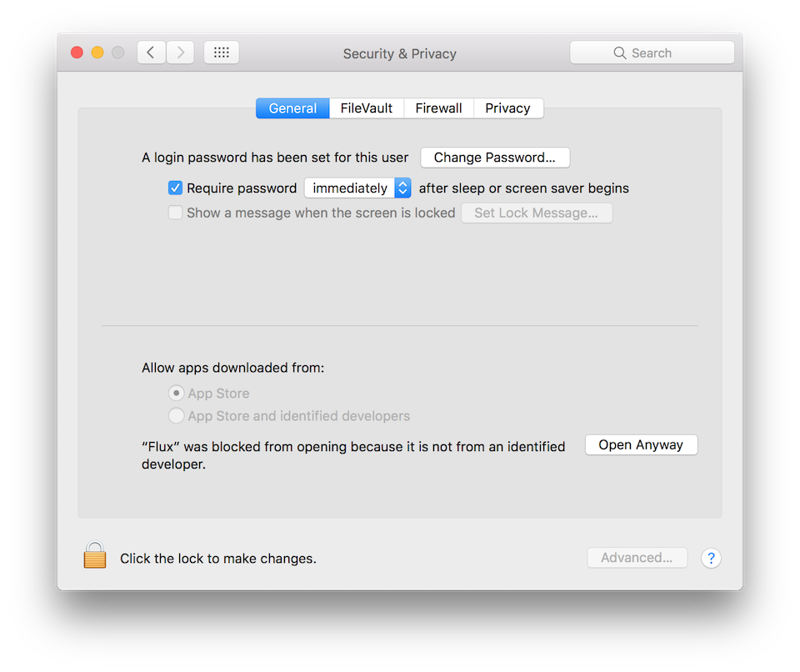800x672 pixels.
Task: Click Open Anyway for Flux
Action: click(641, 444)
